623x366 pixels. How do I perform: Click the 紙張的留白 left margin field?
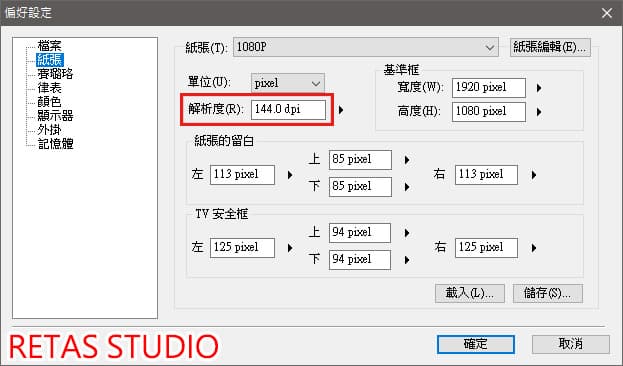tap(242, 174)
